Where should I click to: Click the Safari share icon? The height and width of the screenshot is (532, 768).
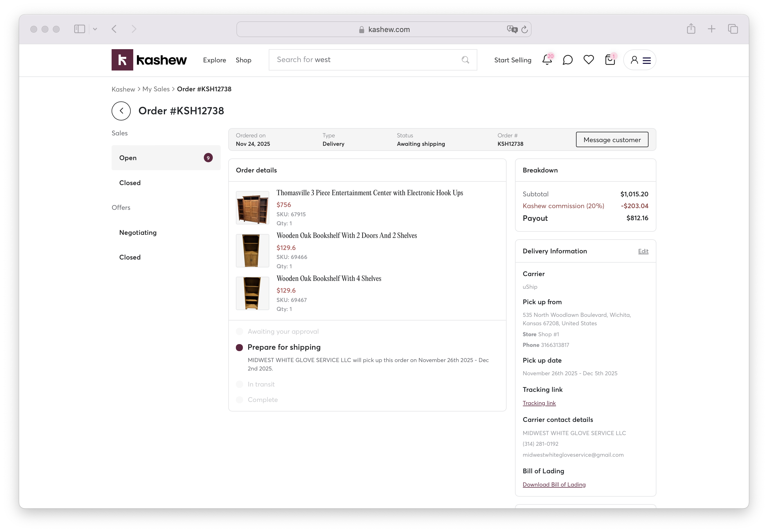(x=691, y=29)
